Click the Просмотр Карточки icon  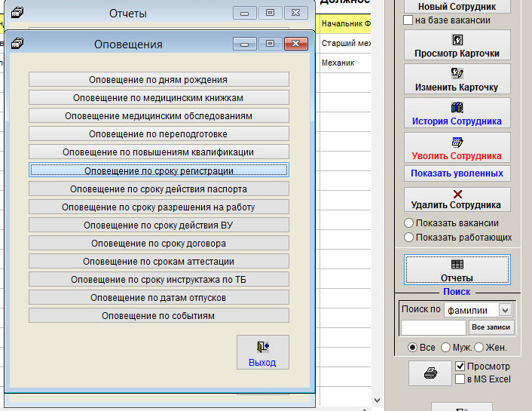pyautogui.click(x=457, y=39)
